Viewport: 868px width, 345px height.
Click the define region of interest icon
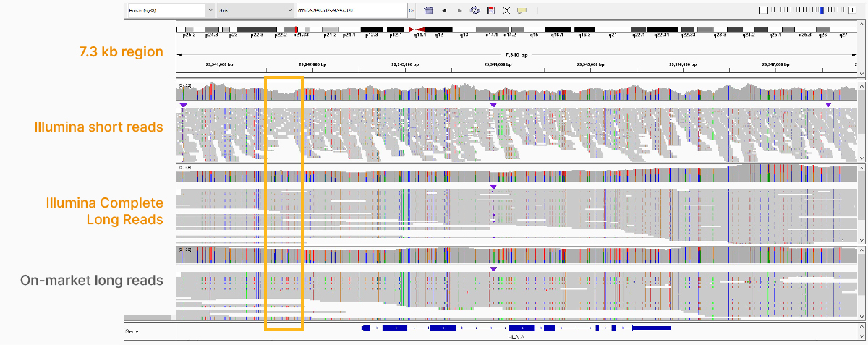tap(491, 11)
